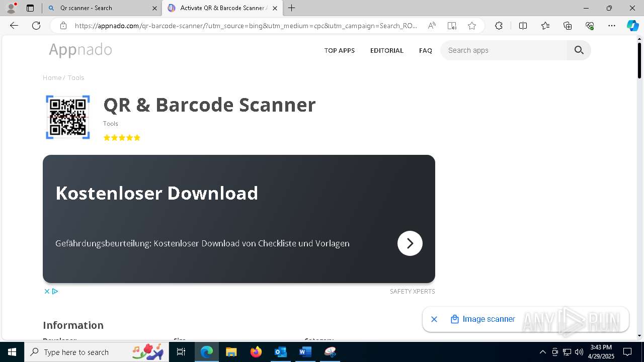The image size is (644, 362).
Task: Click the SAFETY XPERTS advertiser label
Action: pos(412,292)
